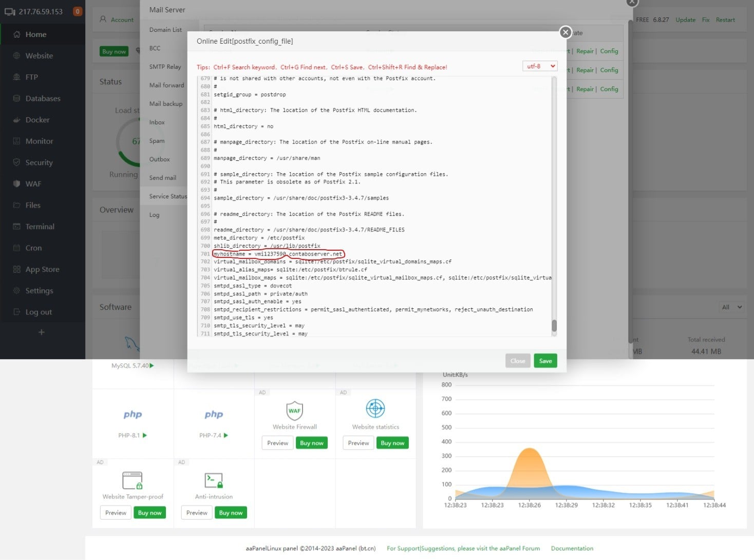Click the Buy now button near Account

click(x=114, y=51)
